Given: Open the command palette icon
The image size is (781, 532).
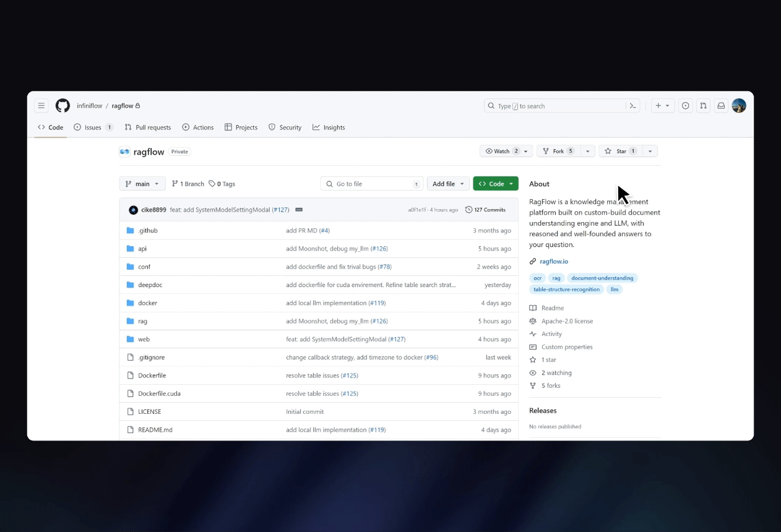Looking at the screenshot, I should (x=633, y=106).
